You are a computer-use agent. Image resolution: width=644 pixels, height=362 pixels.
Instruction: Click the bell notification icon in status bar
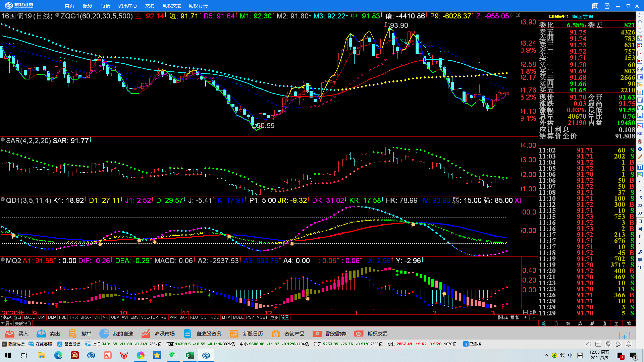coord(629,344)
